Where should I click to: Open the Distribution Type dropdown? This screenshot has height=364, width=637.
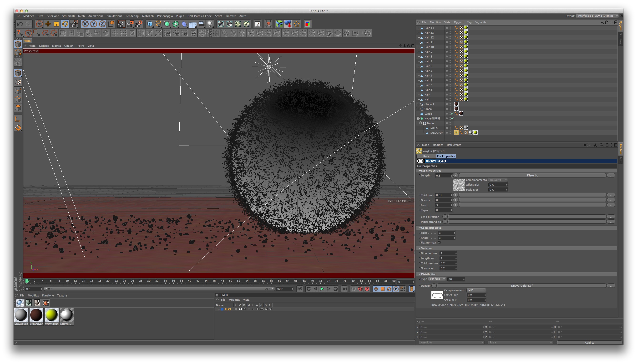(437, 279)
